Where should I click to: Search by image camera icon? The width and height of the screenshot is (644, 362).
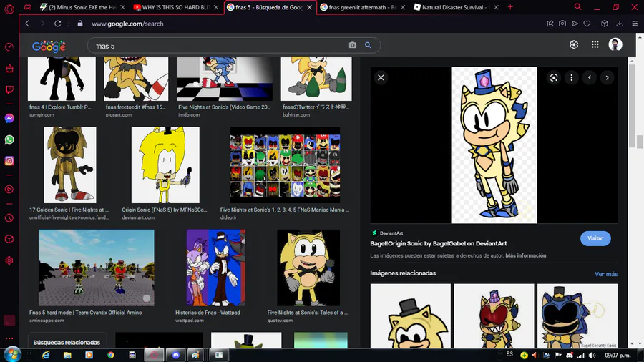tap(352, 45)
